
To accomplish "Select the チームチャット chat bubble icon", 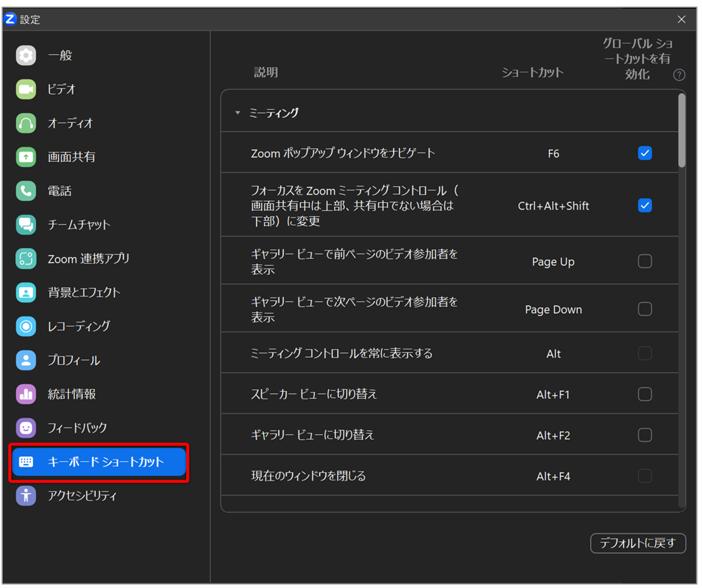I will click(26, 225).
